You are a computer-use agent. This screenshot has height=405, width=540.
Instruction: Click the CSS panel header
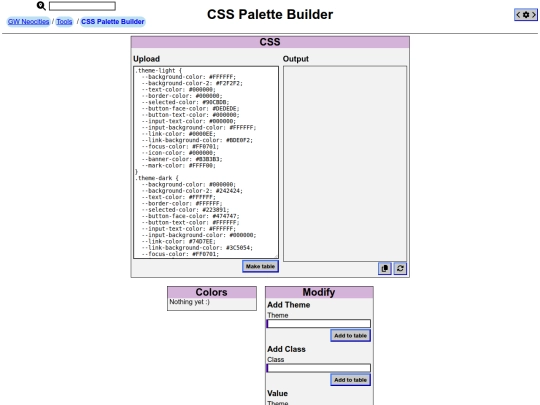coord(270,42)
